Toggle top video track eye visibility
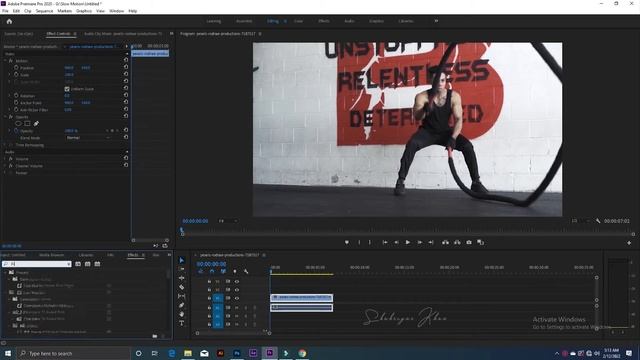 tap(237, 282)
